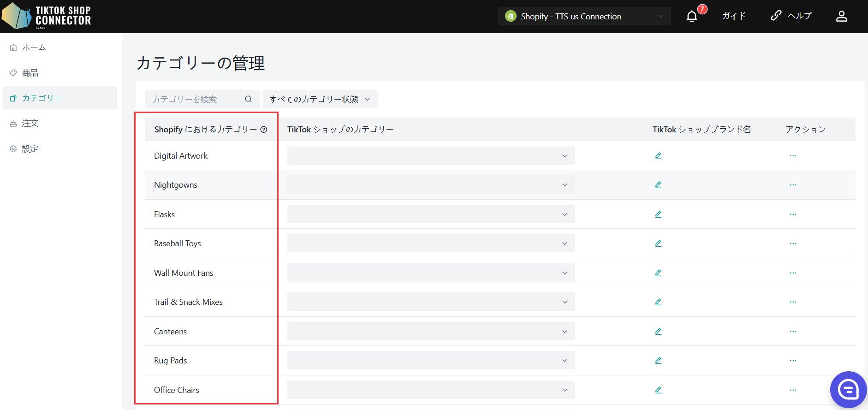Image resolution: width=868 pixels, height=410 pixels.
Task: Select カテゴリー in the sidebar
Action: click(60, 98)
